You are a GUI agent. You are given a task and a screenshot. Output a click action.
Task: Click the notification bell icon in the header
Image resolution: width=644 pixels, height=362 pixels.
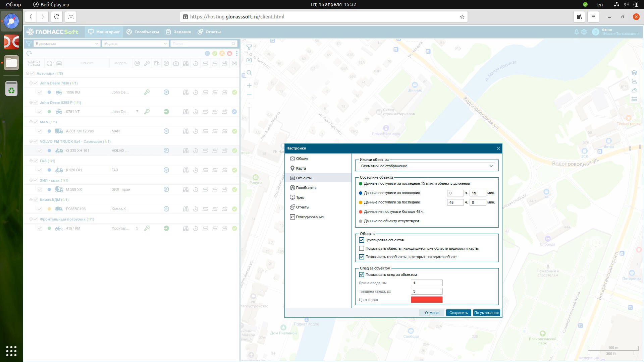pyautogui.click(x=576, y=32)
